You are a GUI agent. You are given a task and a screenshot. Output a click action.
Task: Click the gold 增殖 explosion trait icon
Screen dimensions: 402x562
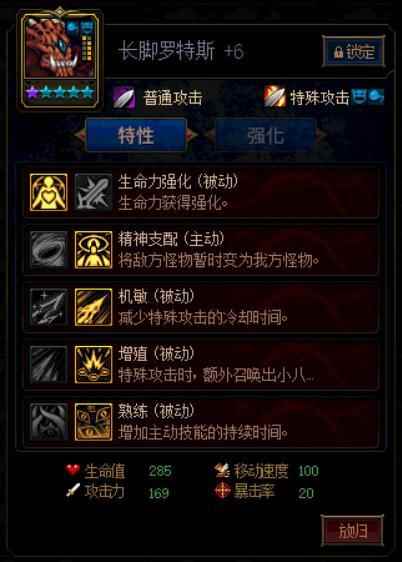[x=93, y=365]
